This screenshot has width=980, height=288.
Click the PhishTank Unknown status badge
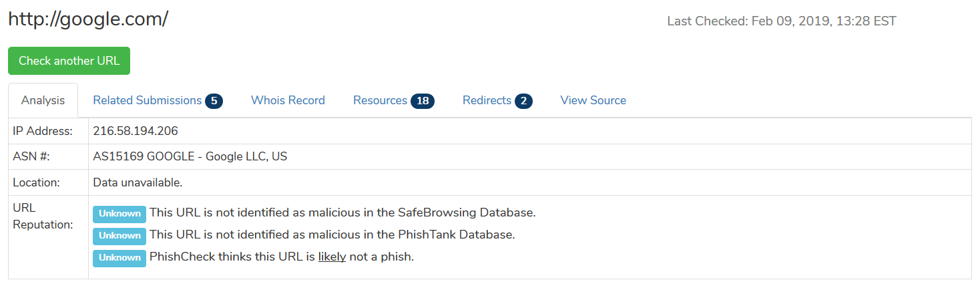pyautogui.click(x=119, y=235)
